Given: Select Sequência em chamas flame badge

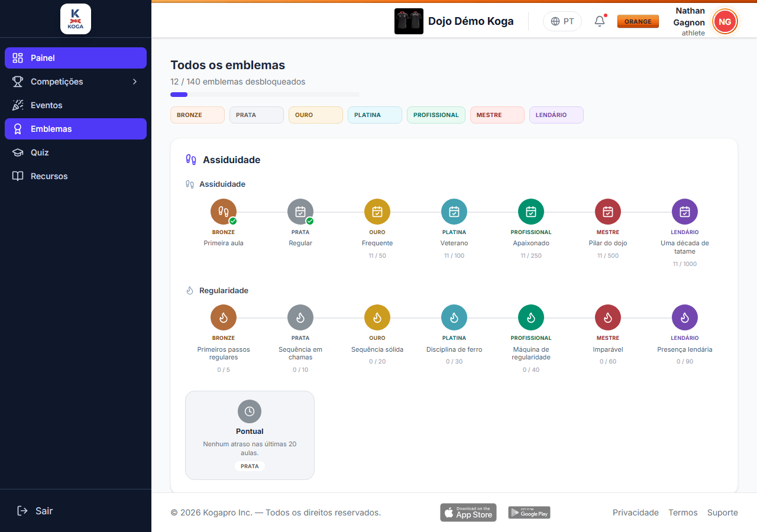Looking at the screenshot, I should point(300,317).
